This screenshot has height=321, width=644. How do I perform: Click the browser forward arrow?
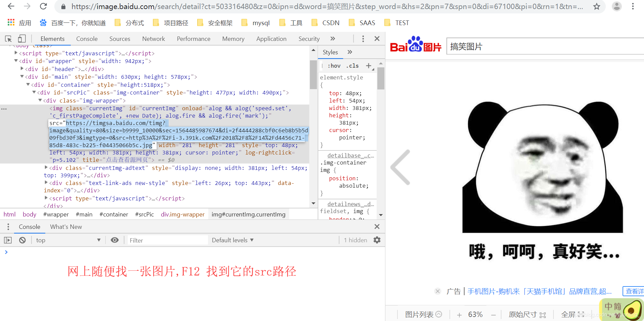(27, 6)
